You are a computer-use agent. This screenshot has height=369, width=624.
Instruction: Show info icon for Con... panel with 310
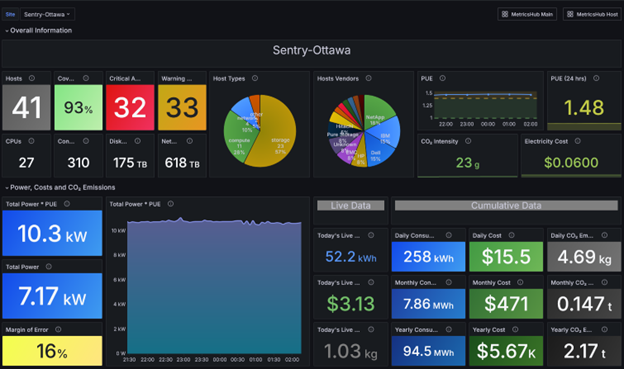(x=86, y=141)
